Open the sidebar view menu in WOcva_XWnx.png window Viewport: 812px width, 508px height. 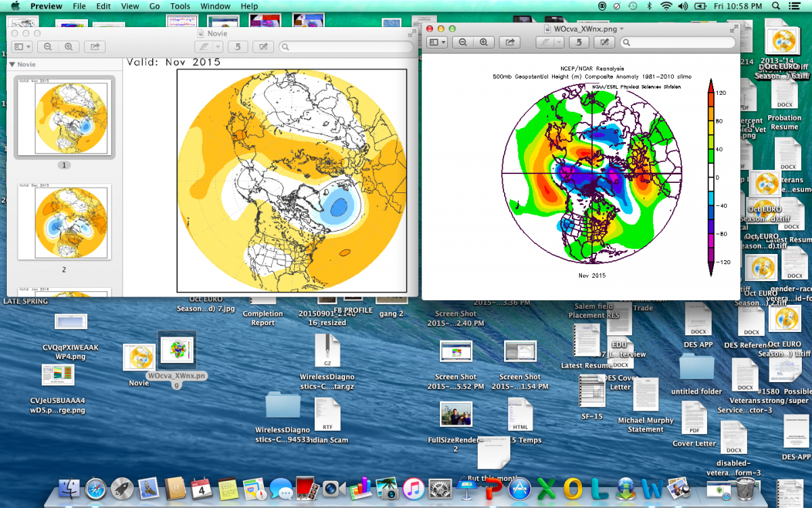click(x=436, y=42)
